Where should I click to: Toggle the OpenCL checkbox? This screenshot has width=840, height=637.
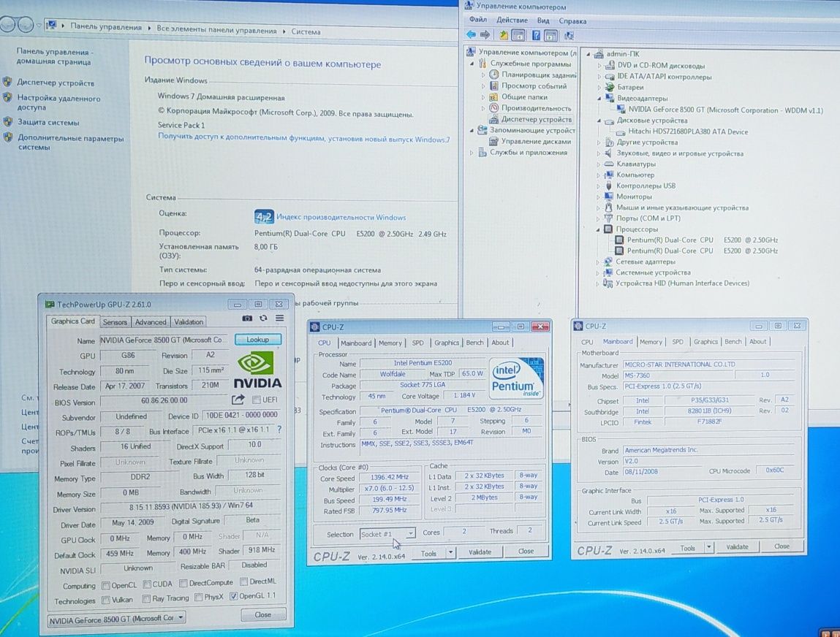pos(106,585)
